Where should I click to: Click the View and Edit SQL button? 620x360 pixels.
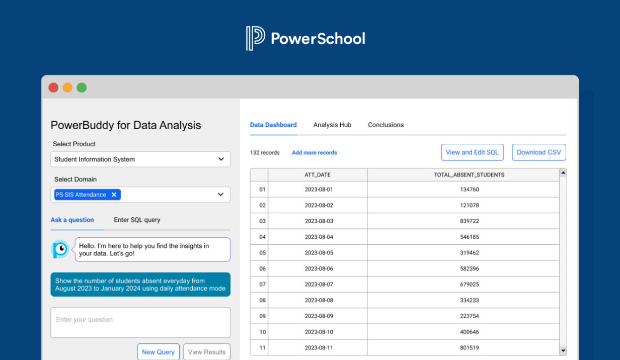[x=472, y=152]
